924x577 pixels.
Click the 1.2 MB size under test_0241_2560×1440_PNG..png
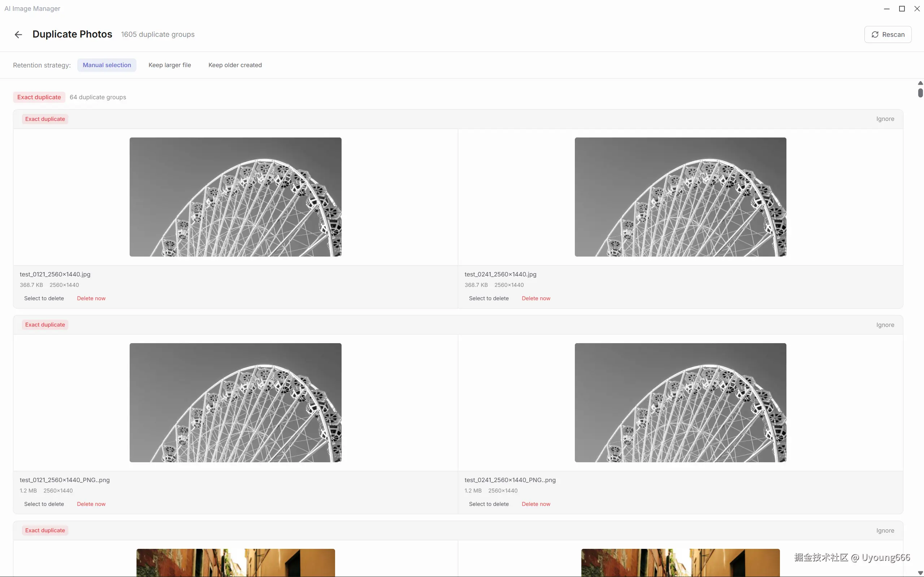(x=473, y=491)
